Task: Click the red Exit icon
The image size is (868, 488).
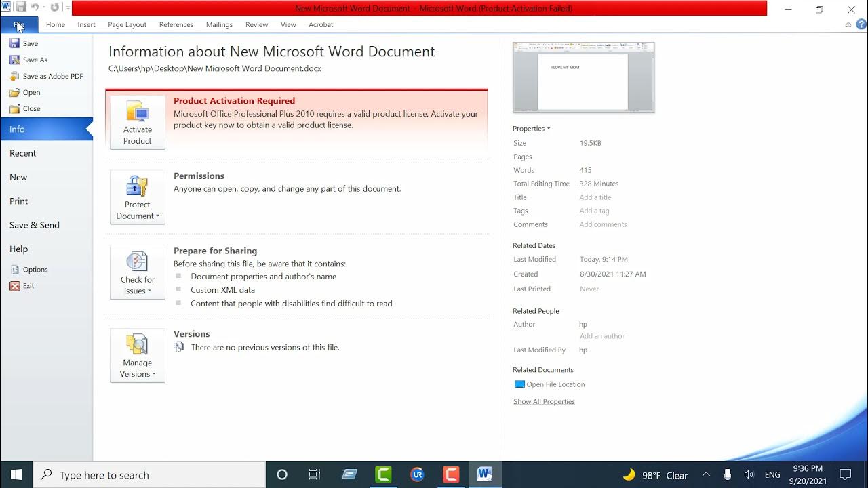Action: [14, 286]
